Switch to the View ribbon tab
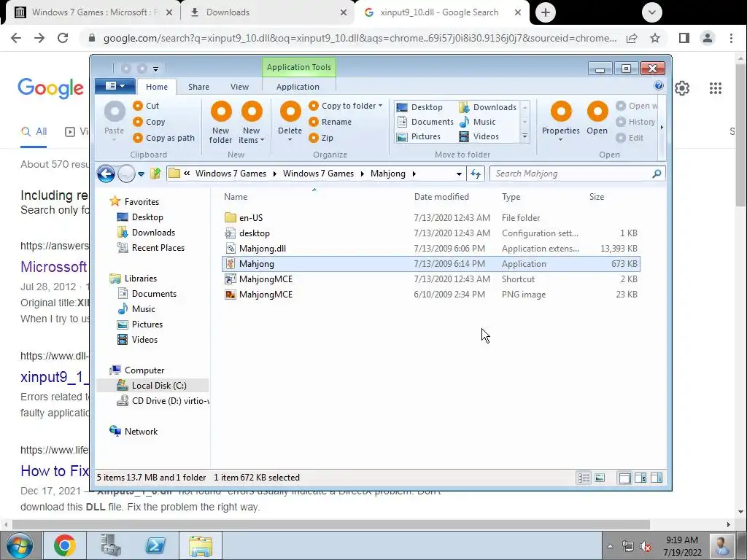Viewport: 747px width, 560px height. pos(239,87)
